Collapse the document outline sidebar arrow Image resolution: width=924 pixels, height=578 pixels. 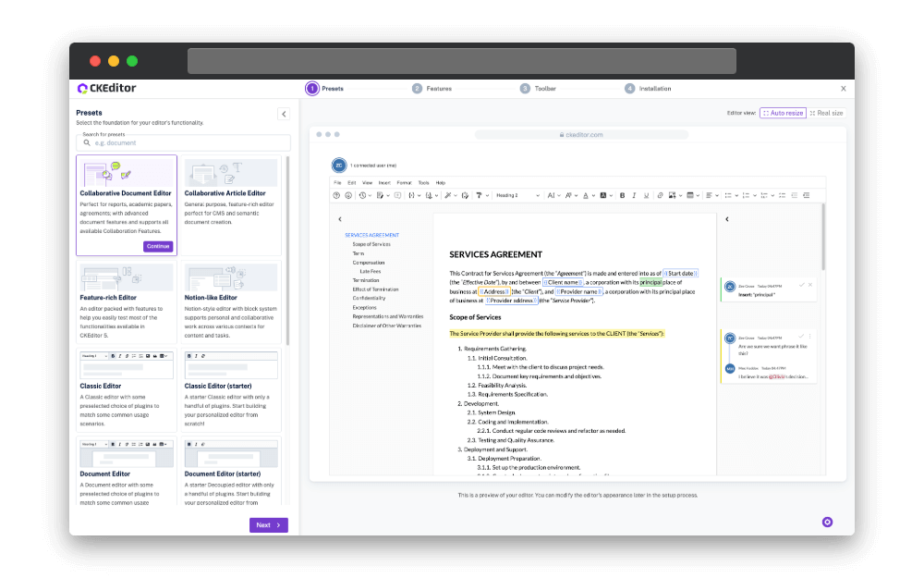pyautogui.click(x=340, y=219)
